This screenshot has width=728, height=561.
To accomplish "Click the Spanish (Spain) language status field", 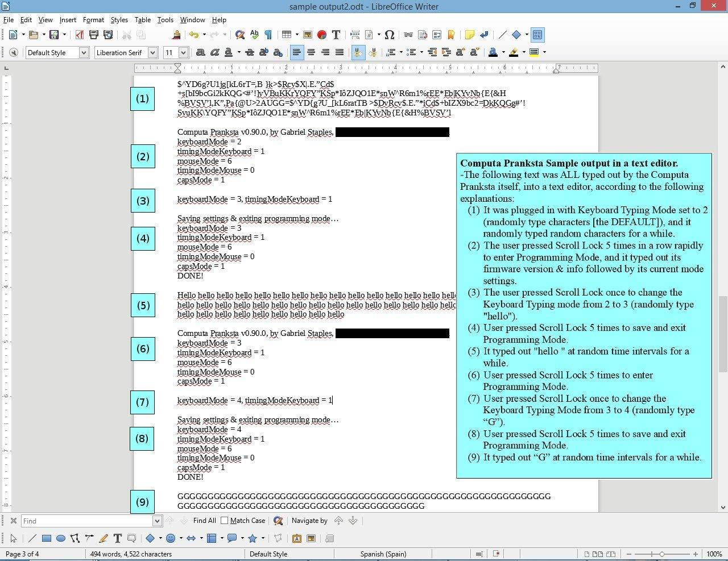I will [x=383, y=554].
